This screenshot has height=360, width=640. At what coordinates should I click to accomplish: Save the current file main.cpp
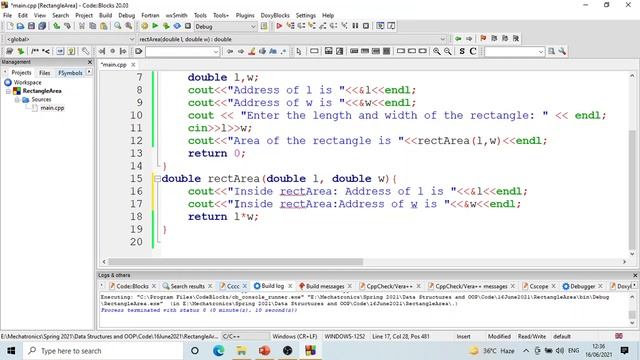point(31,26)
